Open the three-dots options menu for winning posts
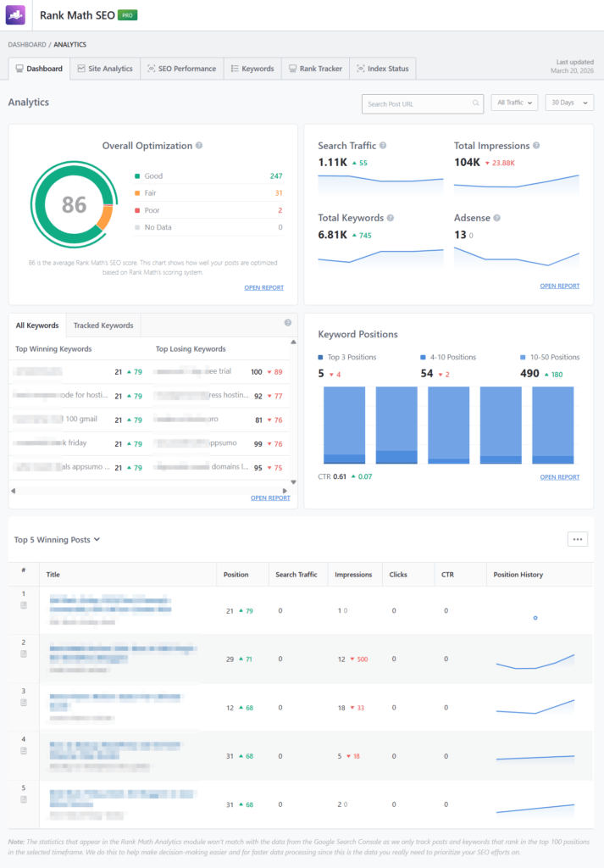 click(578, 539)
